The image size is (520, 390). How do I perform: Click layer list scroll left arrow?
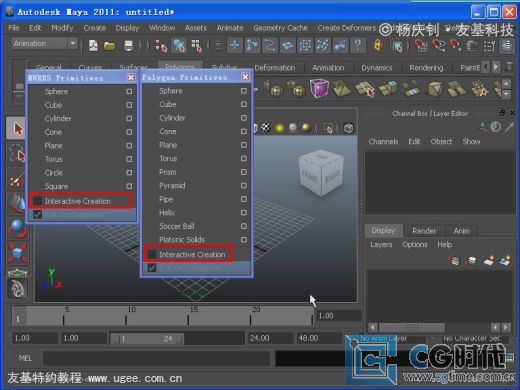click(496, 327)
